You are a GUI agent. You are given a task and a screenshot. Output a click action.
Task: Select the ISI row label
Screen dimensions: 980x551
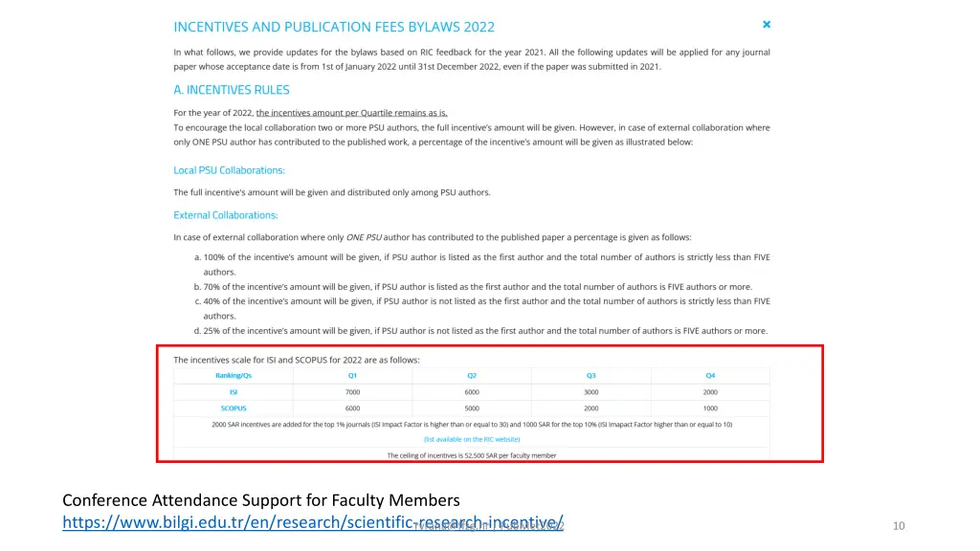pos(234,392)
